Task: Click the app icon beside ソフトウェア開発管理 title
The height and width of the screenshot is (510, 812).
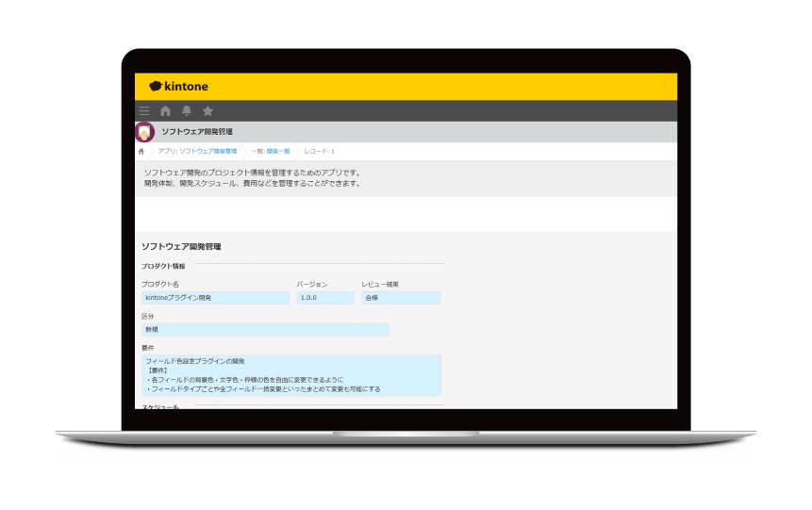Action: click(144, 132)
